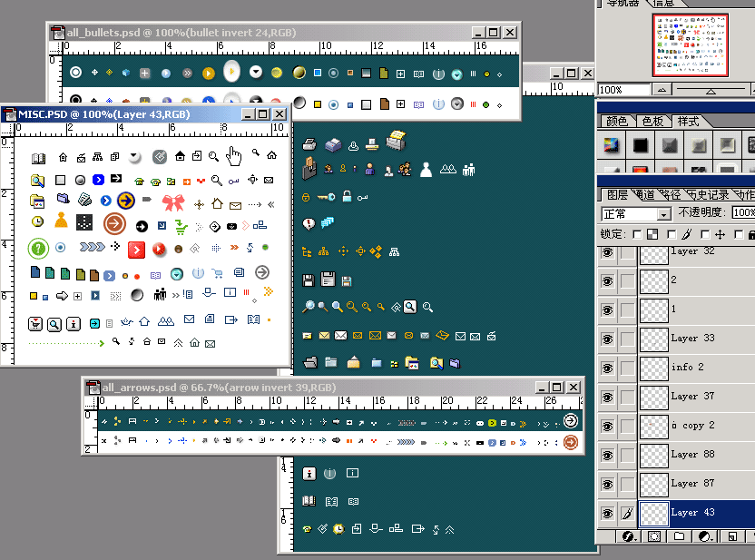Click the white person silhouette on teal canvas

coord(426,170)
